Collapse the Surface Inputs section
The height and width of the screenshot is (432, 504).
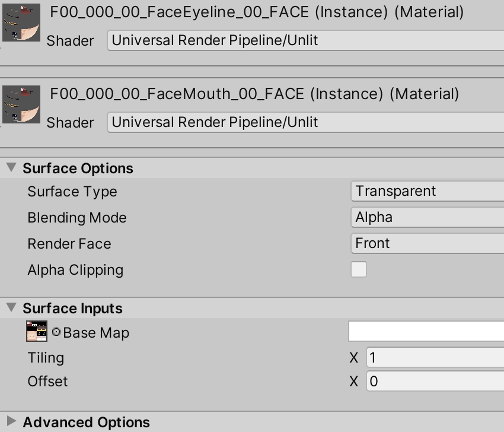coord(11,308)
